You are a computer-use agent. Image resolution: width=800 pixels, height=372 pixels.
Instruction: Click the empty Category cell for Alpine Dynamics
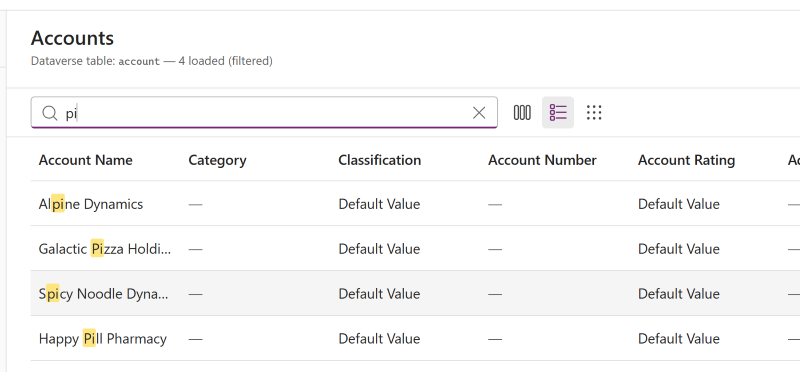click(x=195, y=204)
